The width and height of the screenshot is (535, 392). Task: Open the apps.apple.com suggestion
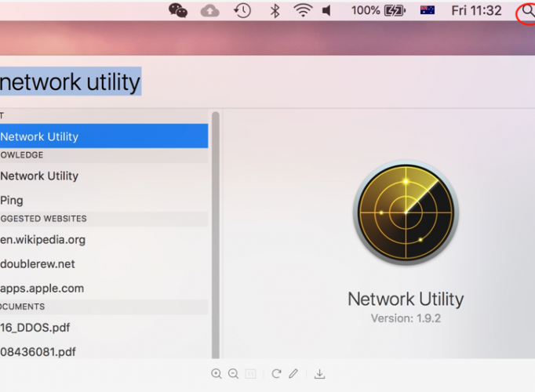point(104,289)
